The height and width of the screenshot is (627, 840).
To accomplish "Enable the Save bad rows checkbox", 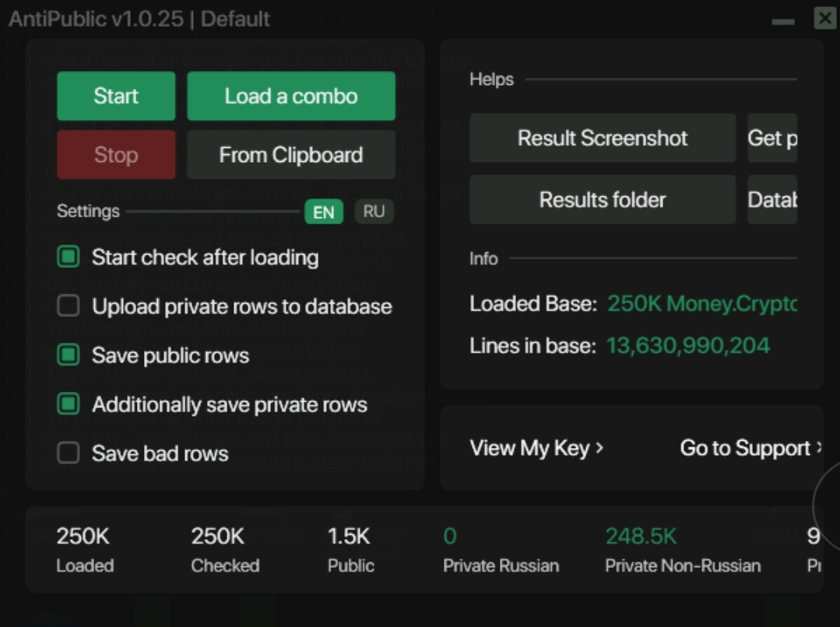I will tap(69, 453).
